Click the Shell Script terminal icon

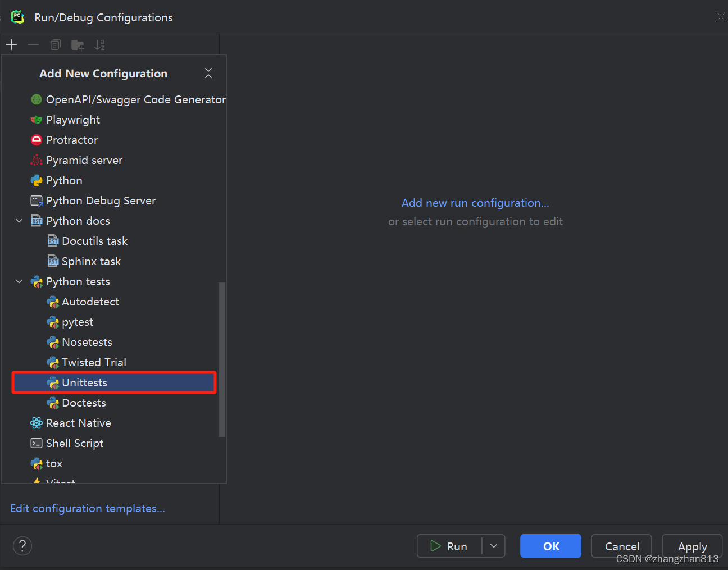coord(37,443)
